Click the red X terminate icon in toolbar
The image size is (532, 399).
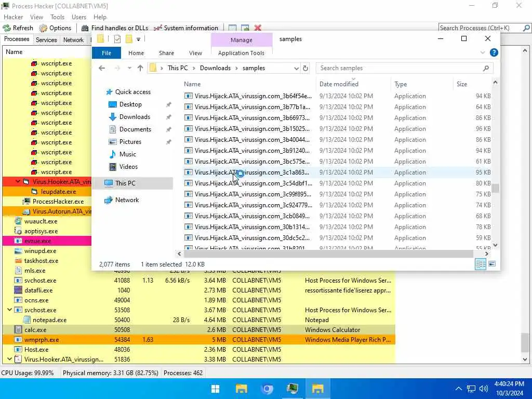point(258,28)
